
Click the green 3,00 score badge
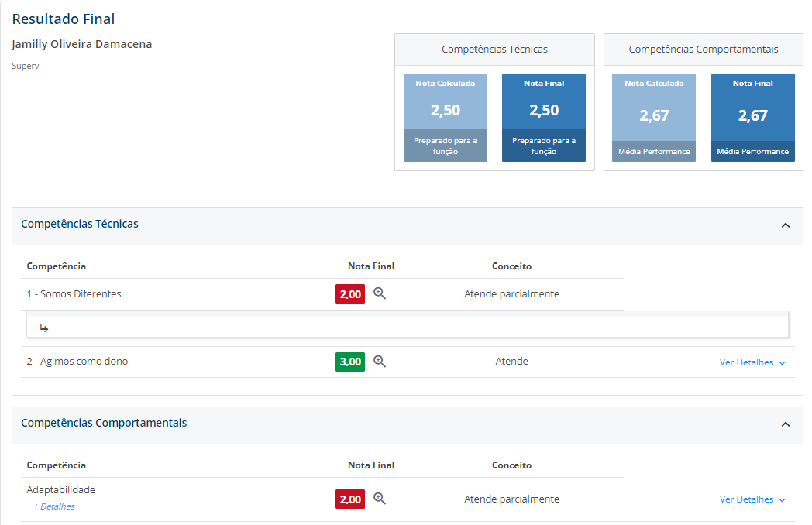pyautogui.click(x=350, y=362)
